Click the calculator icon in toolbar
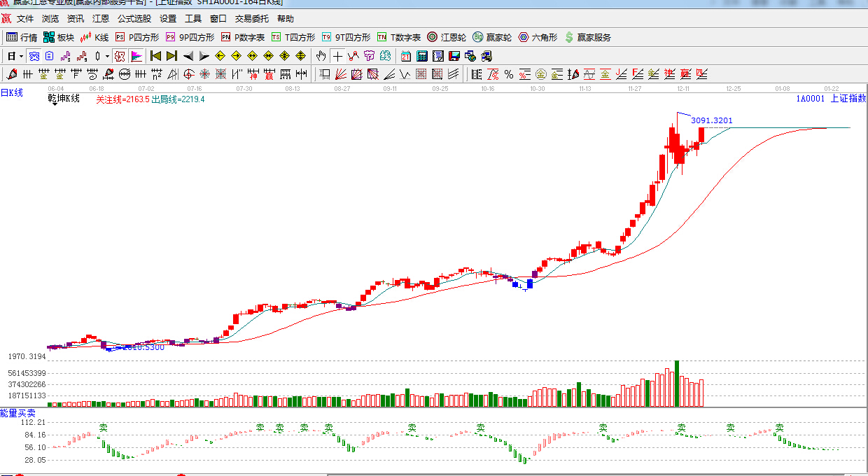 422,56
